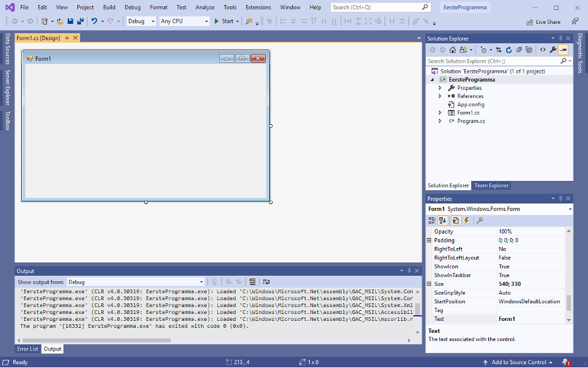Open Pending Changes Filter in Solution Explorer
Image resolution: width=588 pixels, height=368 pixels.
[x=483, y=50]
